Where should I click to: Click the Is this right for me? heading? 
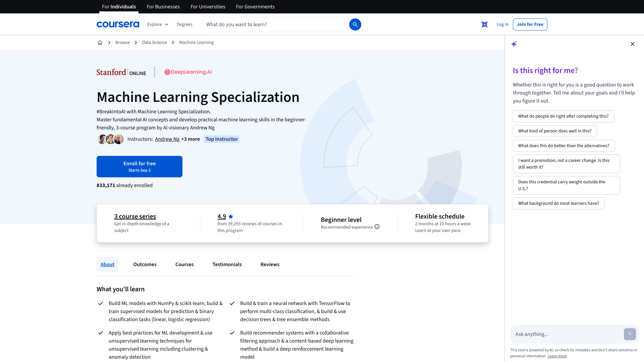(x=545, y=70)
